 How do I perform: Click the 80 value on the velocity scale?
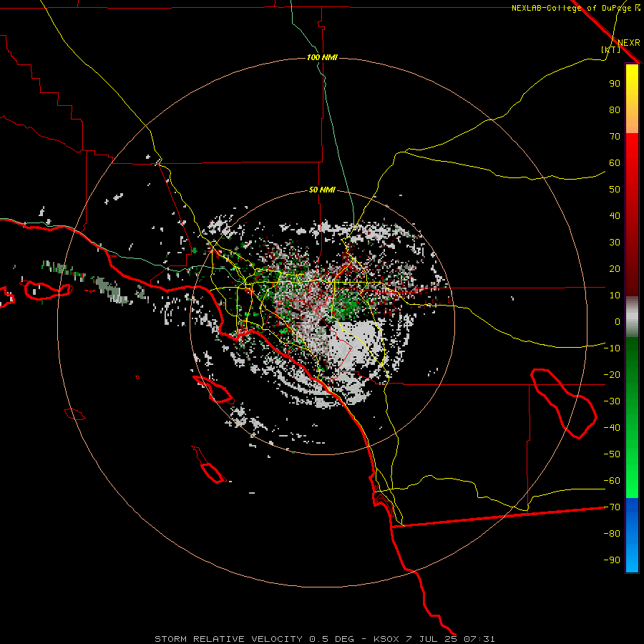(x=615, y=109)
